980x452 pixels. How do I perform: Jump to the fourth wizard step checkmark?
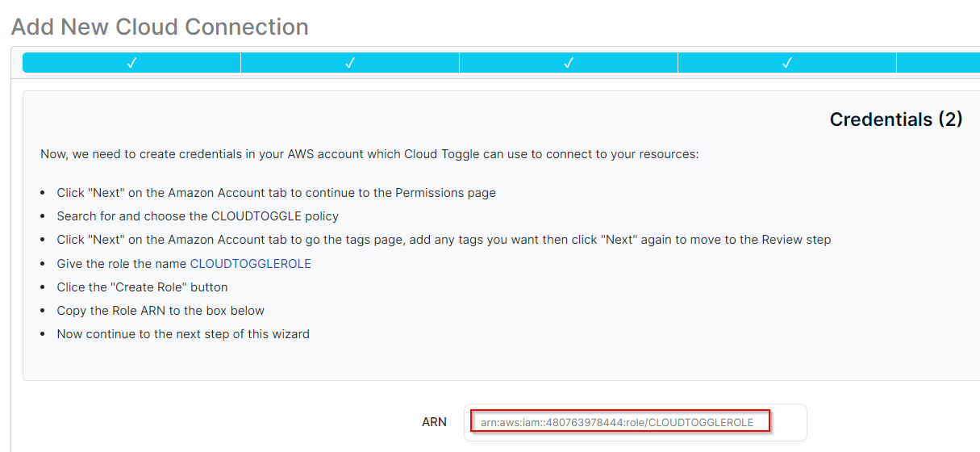tap(787, 63)
